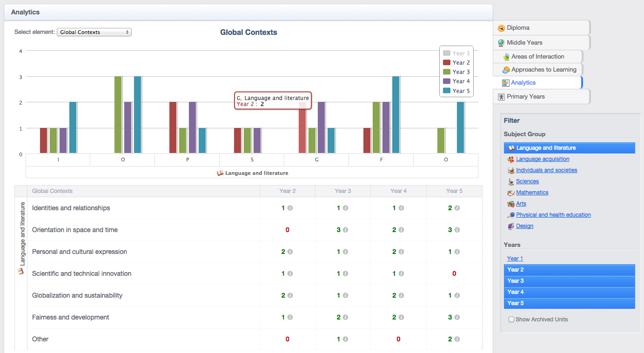Open the Primary Years tab
The width and height of the screenshot is (644, 353).
click(542, 97)
